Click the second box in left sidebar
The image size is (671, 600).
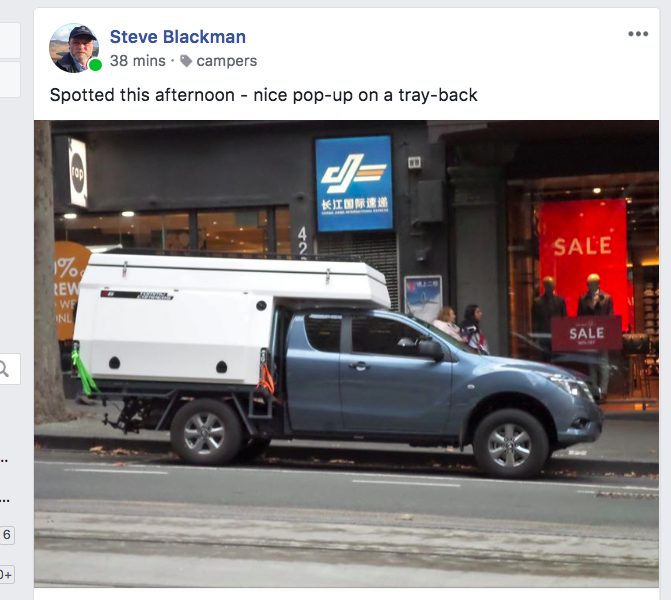click(10, 80)
